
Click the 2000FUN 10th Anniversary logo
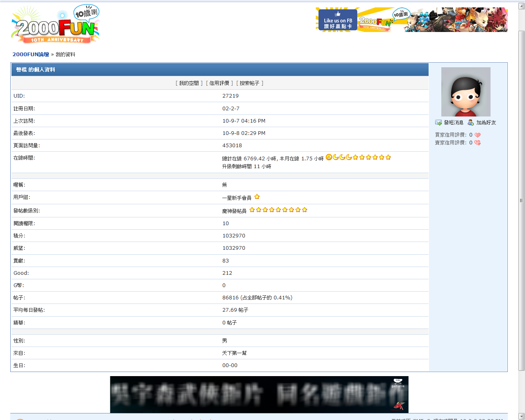pos(55,25)
